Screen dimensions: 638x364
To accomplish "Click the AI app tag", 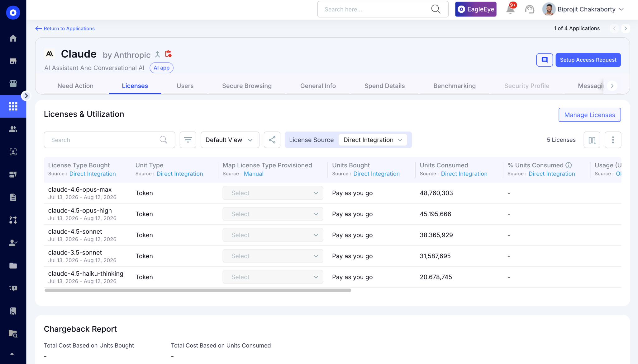I will (x=161, y=68).
